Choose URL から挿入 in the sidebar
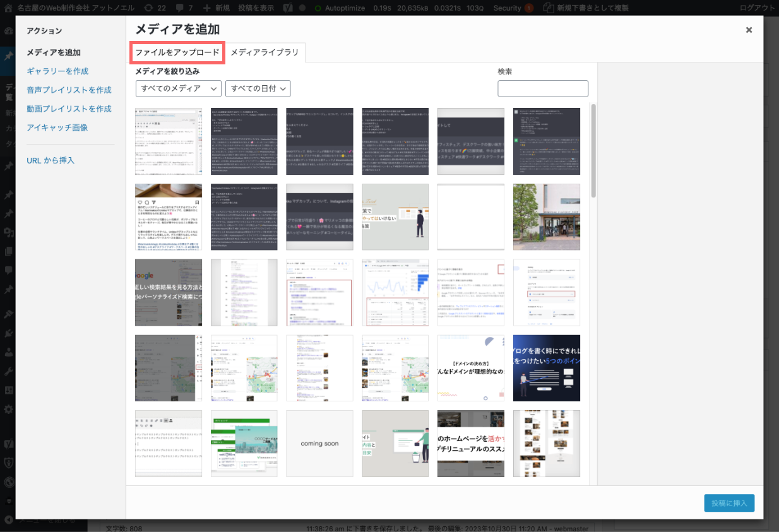 click(x=51, y=160)
